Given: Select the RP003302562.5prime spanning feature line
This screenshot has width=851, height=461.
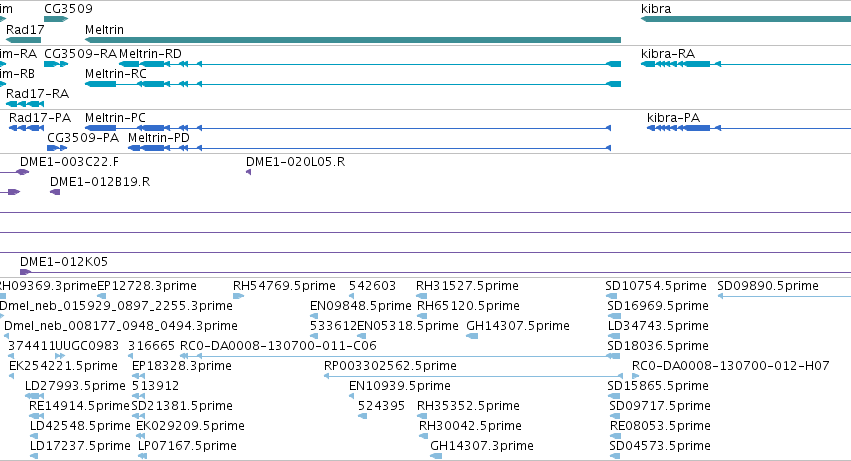Looking at the screenshot, I should pyautogui.click(x=473, y=376).
